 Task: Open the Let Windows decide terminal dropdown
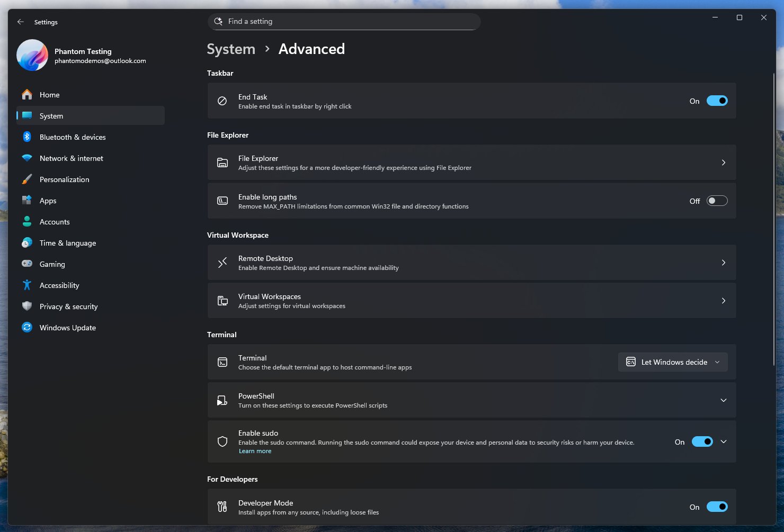673,362
